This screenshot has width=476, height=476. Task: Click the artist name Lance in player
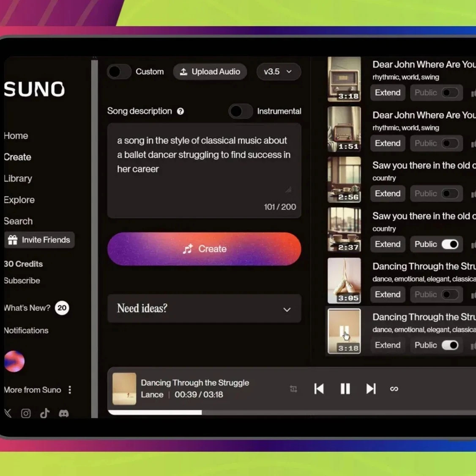(x=152, y=395)
